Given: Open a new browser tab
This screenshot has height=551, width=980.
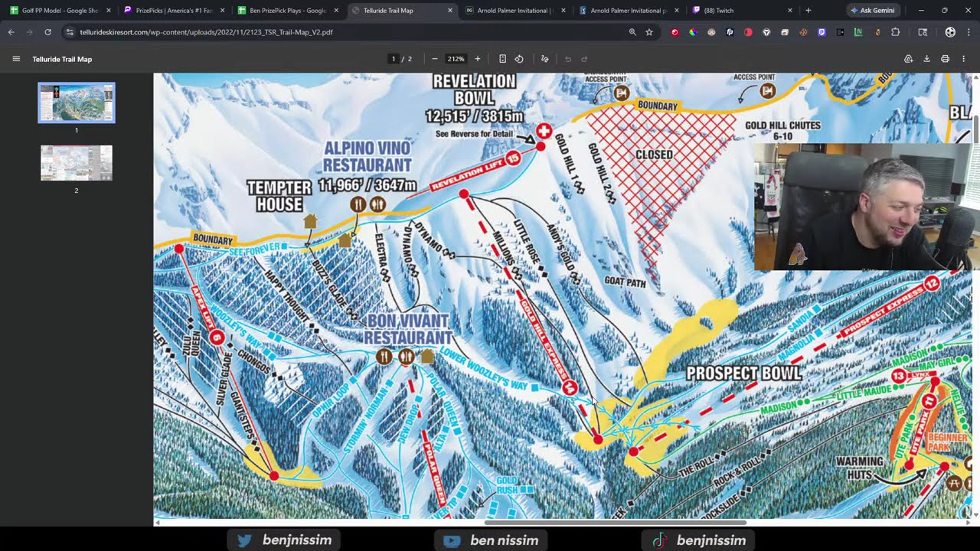Looking at the screenshot, I should point(808,11).
